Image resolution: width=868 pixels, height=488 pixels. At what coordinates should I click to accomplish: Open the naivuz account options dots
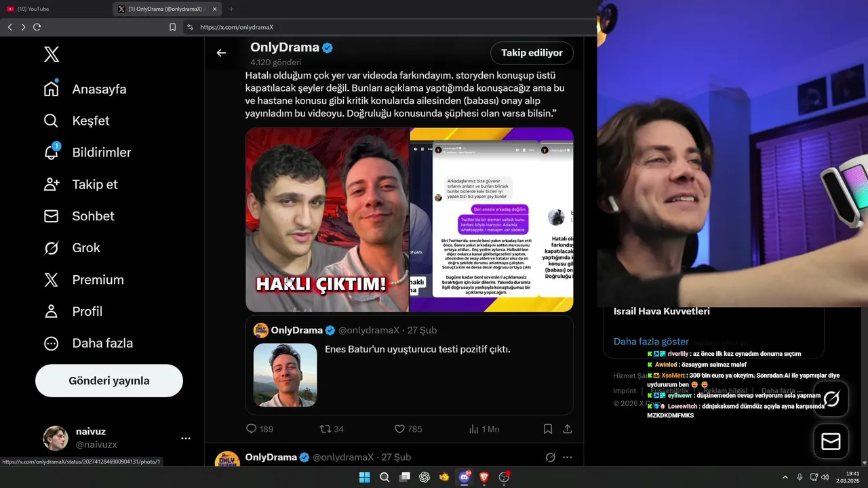(186, 439)
